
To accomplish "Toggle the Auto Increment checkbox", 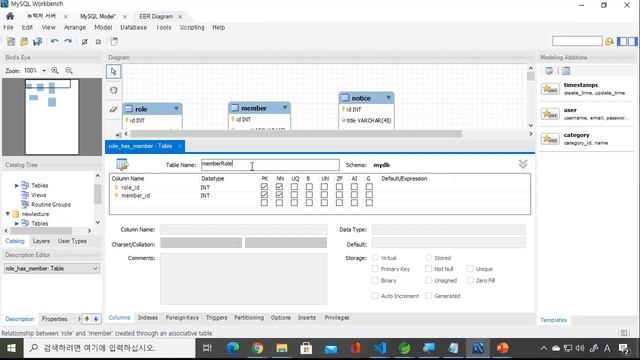I will coord(375,296).
